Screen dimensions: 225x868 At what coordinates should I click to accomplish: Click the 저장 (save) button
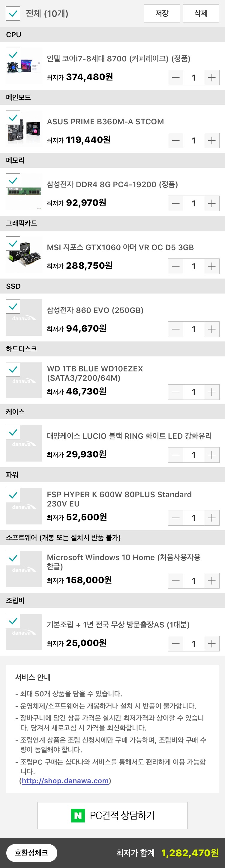[162, 13]
